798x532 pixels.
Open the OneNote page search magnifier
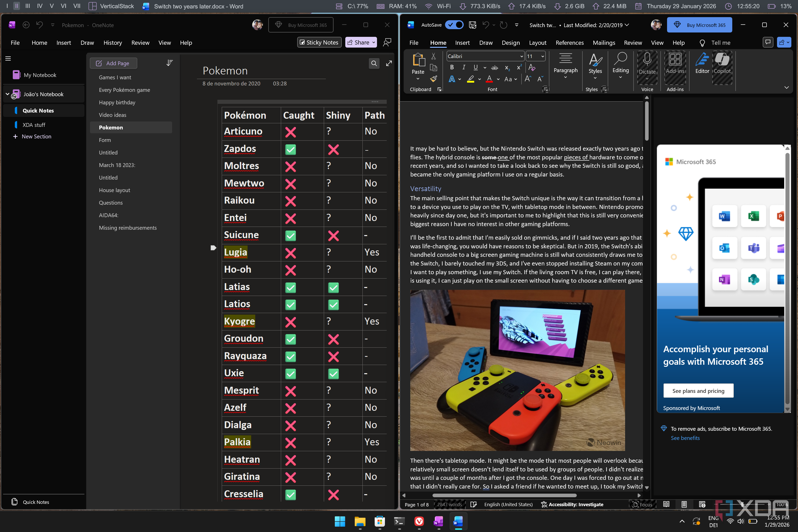(x=374, y=63)
